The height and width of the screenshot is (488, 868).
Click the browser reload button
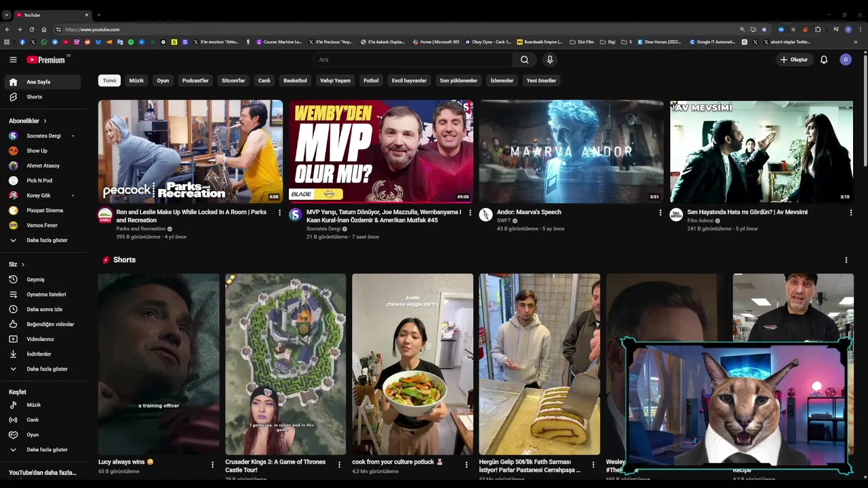(x=31, y=29)
